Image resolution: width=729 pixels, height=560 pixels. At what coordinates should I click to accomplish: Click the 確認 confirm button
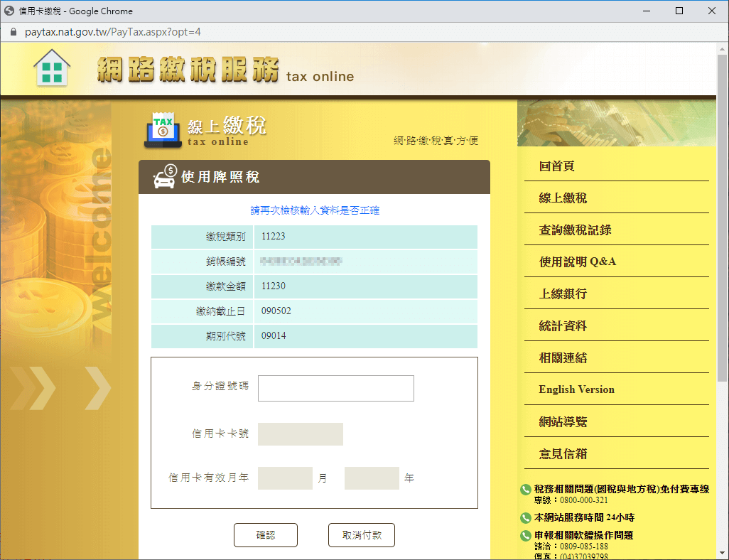266,535
